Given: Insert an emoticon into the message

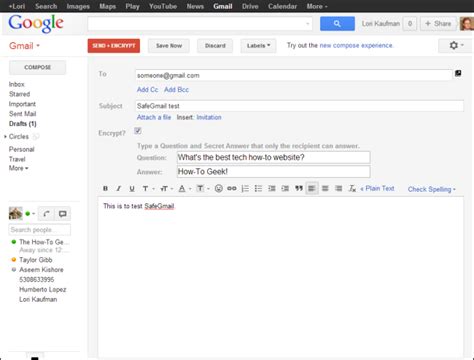Looking at the screenshot, I should click(x=219, y=189).
